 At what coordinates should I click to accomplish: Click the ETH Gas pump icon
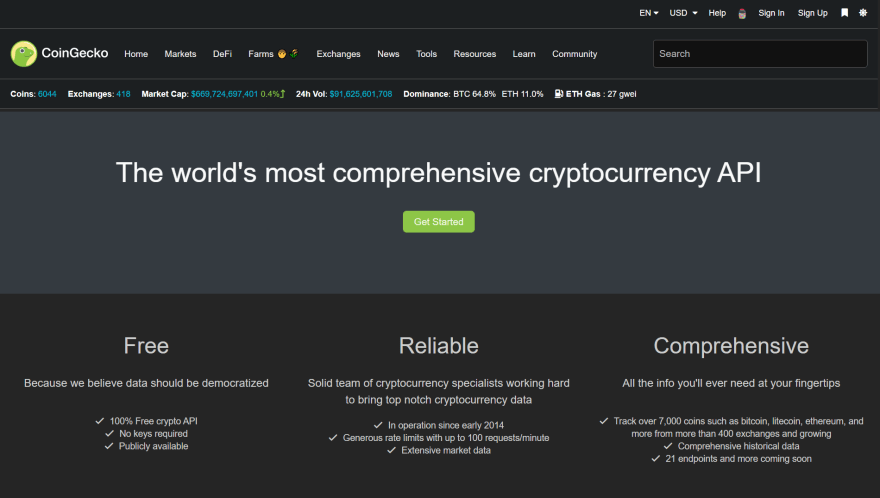point(558,94)
